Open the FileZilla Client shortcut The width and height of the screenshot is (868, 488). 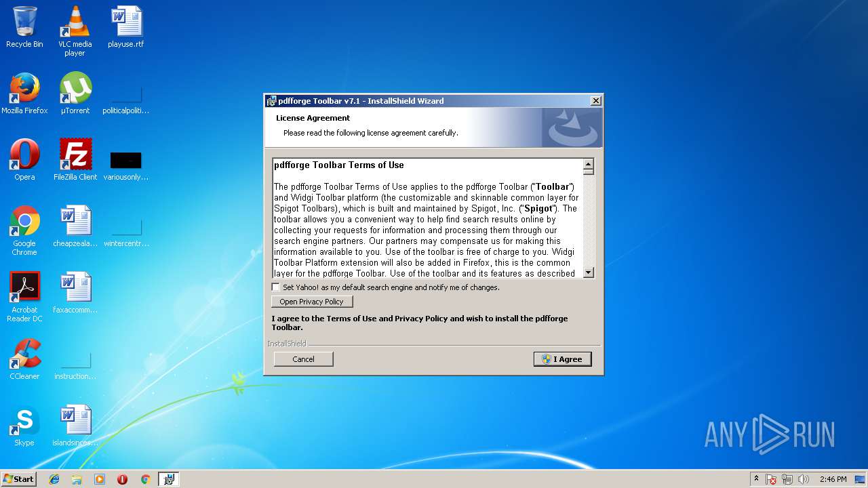[75, 160]
